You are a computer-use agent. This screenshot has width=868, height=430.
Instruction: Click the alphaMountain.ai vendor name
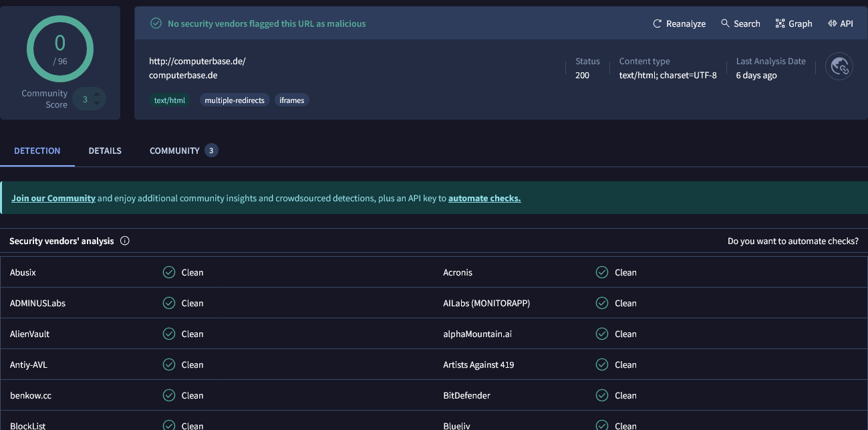coord(478,334)
